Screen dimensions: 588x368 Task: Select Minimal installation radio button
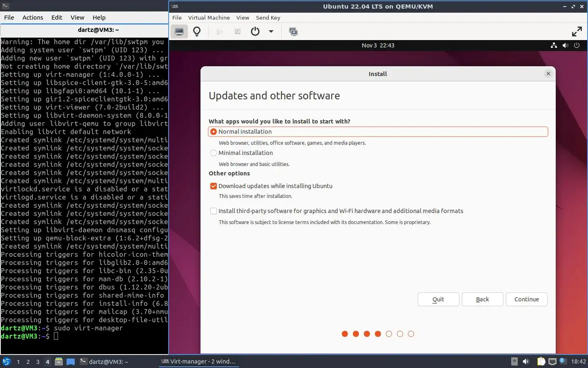[213, 153]
